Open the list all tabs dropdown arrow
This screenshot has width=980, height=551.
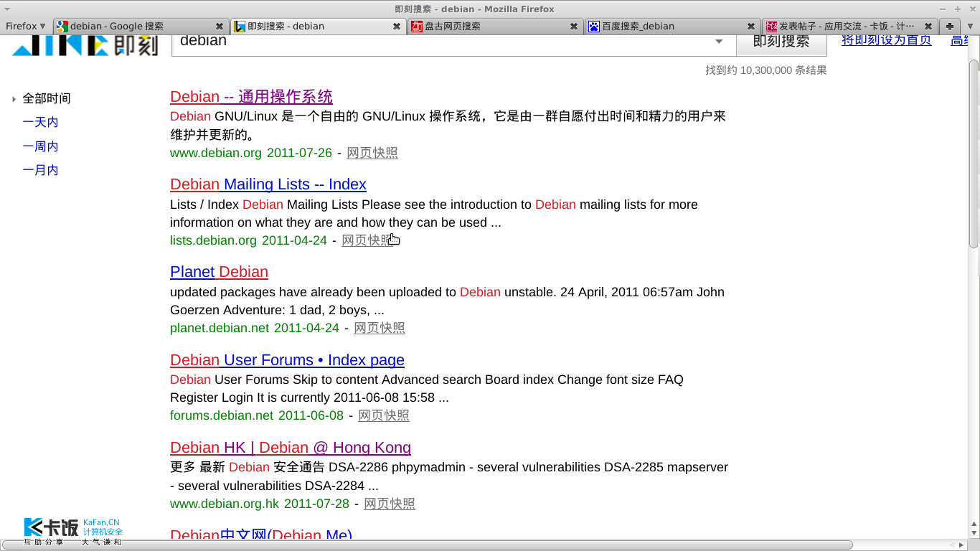click(x=970, y=26)
